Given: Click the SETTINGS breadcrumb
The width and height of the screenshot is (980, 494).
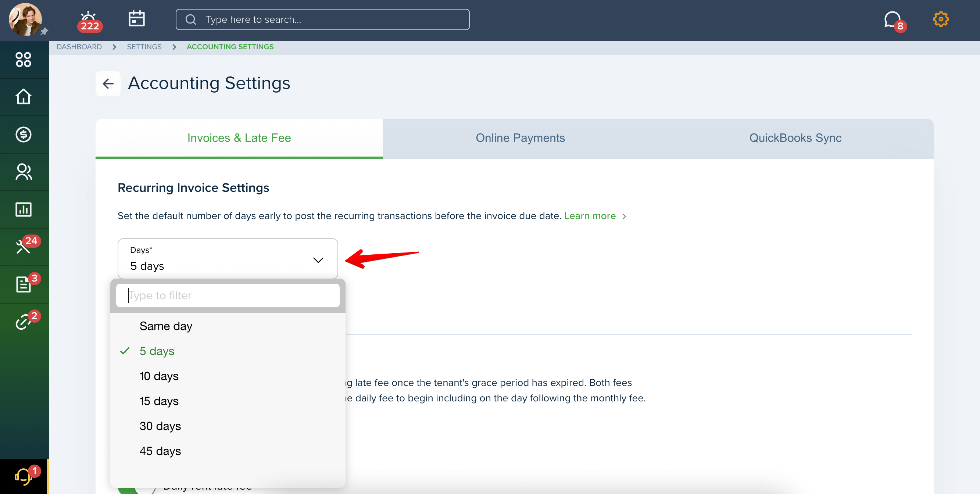Looking at the screenshot, I should 144,47.
